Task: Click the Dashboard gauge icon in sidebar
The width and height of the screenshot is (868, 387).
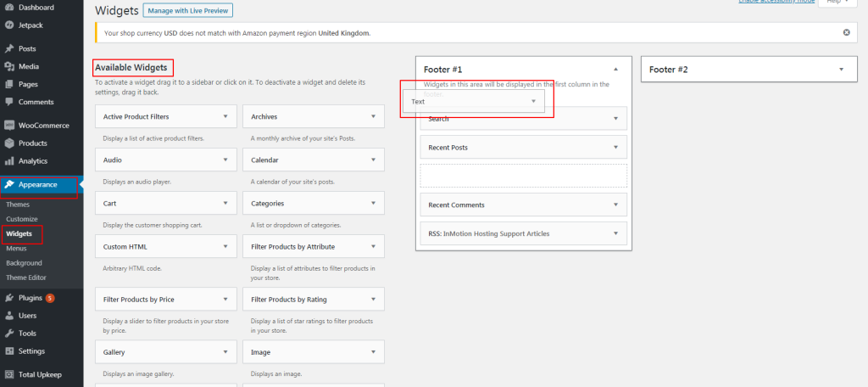Action: pos(9,8)
